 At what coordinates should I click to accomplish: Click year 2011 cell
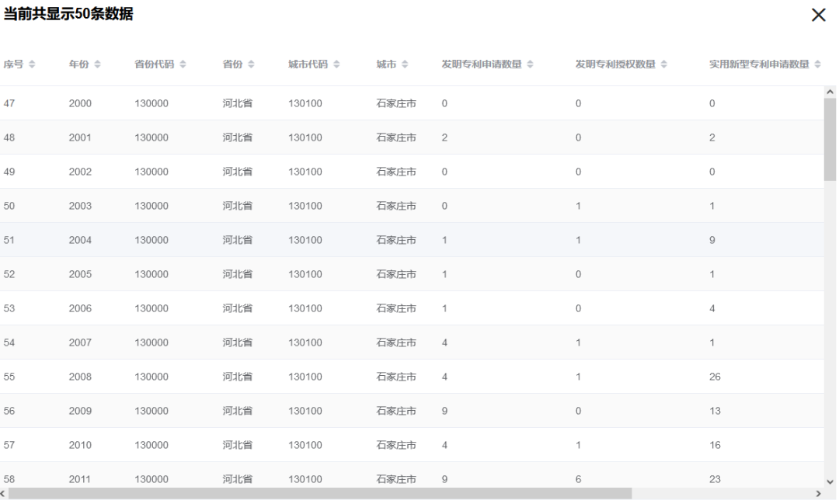80,479
